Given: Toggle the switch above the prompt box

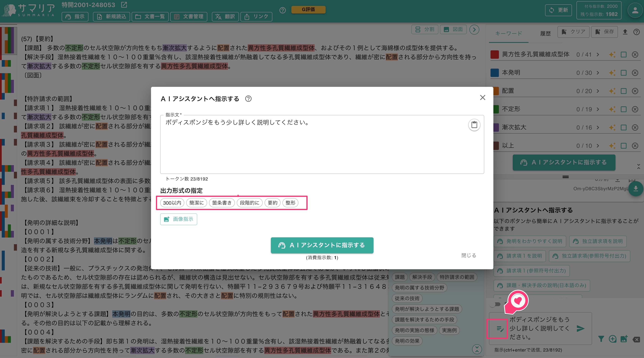Looking at the screenshot, I should point(495,304).
